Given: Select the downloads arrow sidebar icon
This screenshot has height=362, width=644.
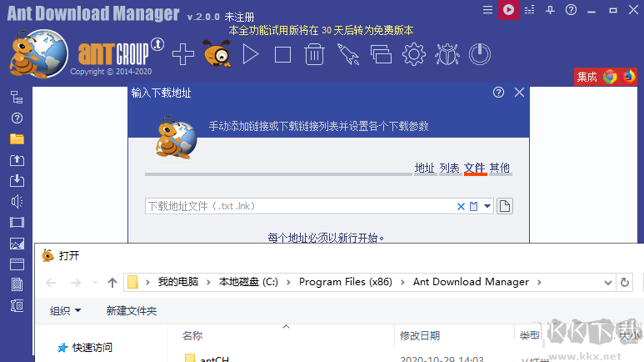Looking at the screenshot, I should (x=17, y=181).
